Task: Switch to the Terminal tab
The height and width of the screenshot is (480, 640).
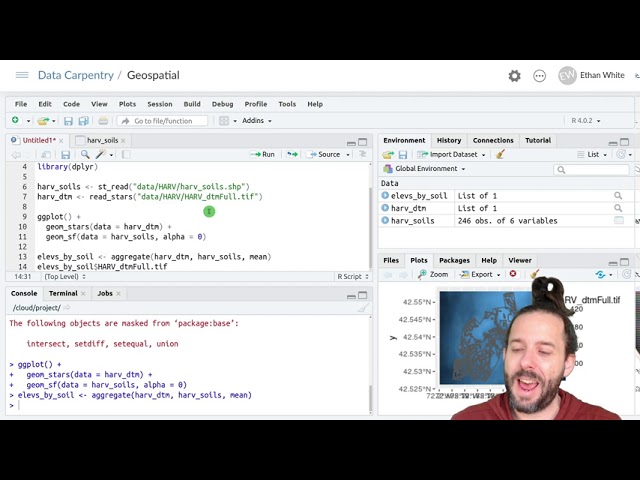Action: [x=63, y=293]
